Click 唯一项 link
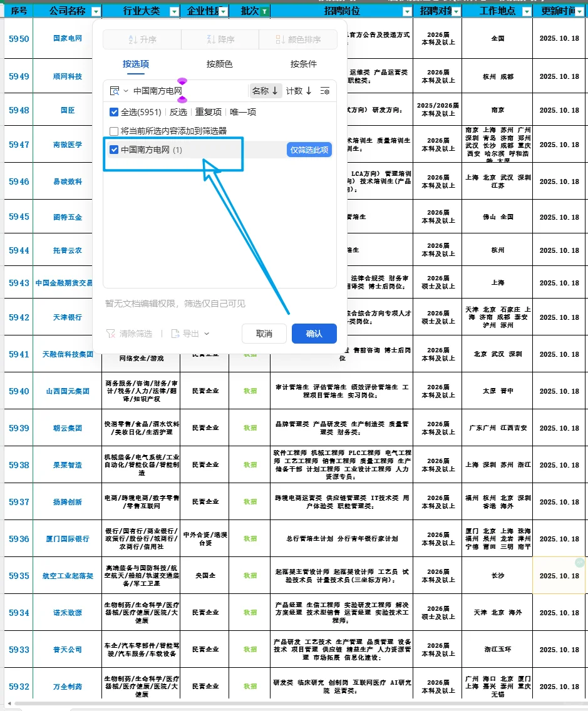Image resolution: width=588 pixels, height=711 pixels. (243, 112)
